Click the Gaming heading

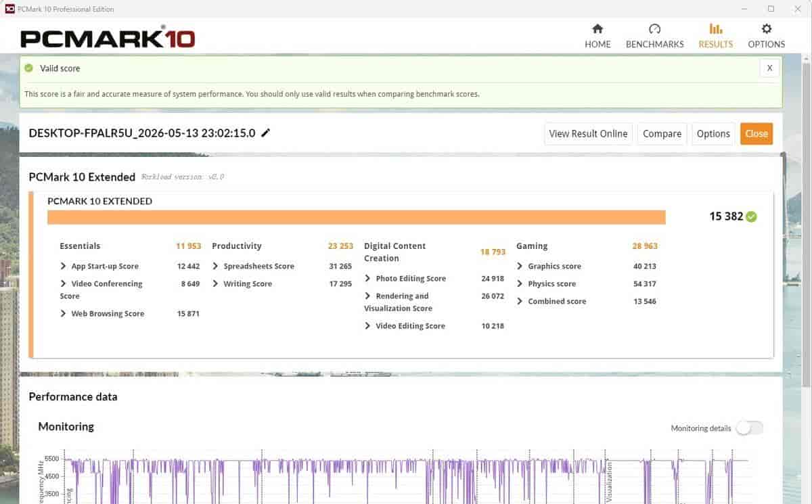(532, 246)
